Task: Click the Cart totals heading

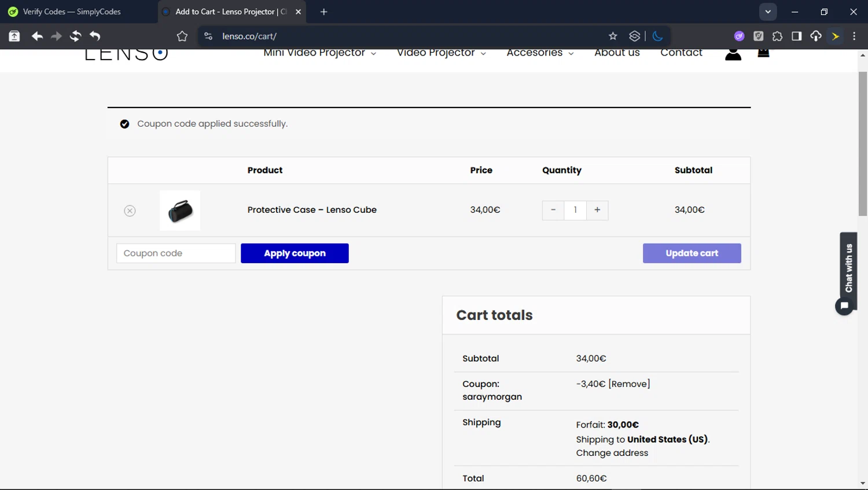Action: (x=494, y=315)
